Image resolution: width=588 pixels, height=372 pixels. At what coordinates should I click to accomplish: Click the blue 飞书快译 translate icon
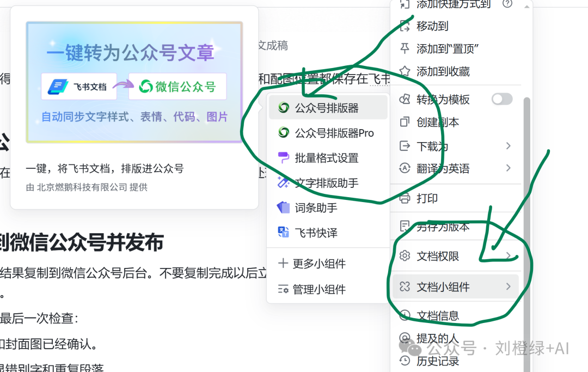coord(284,232)
